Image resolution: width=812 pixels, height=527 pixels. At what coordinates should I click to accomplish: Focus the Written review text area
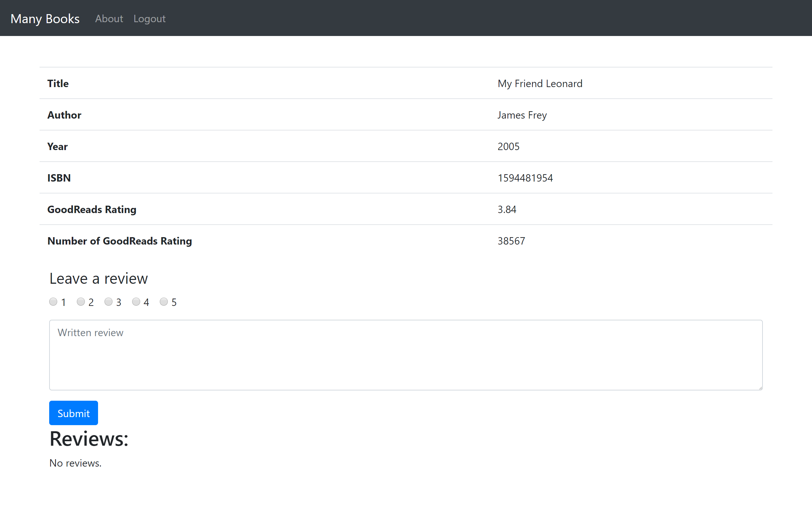point(405,355)
